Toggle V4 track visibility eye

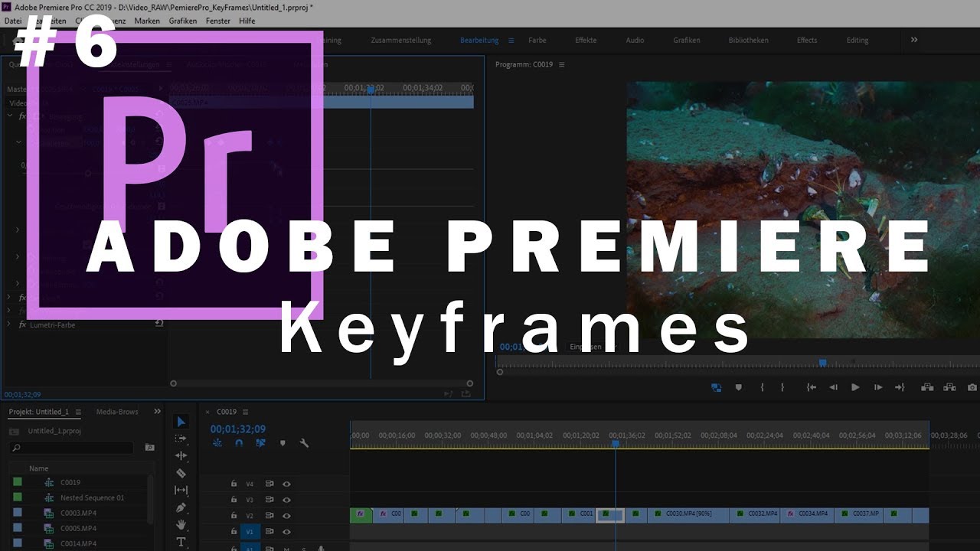[286, 484]
